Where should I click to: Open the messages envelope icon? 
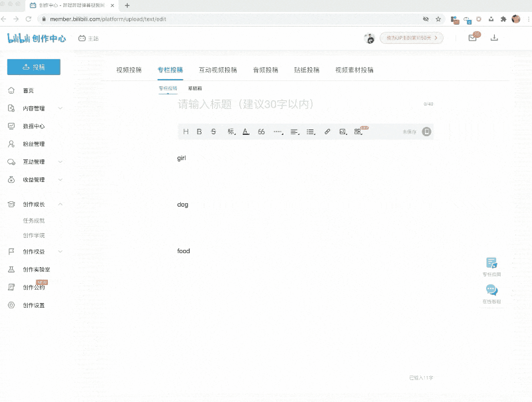[473, 38]
